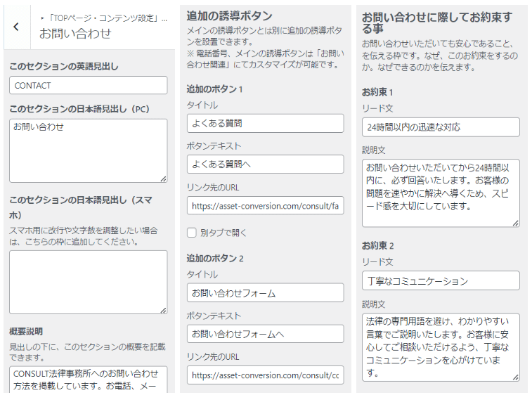Click the second button's link URL field

click(x=266, y=375)
